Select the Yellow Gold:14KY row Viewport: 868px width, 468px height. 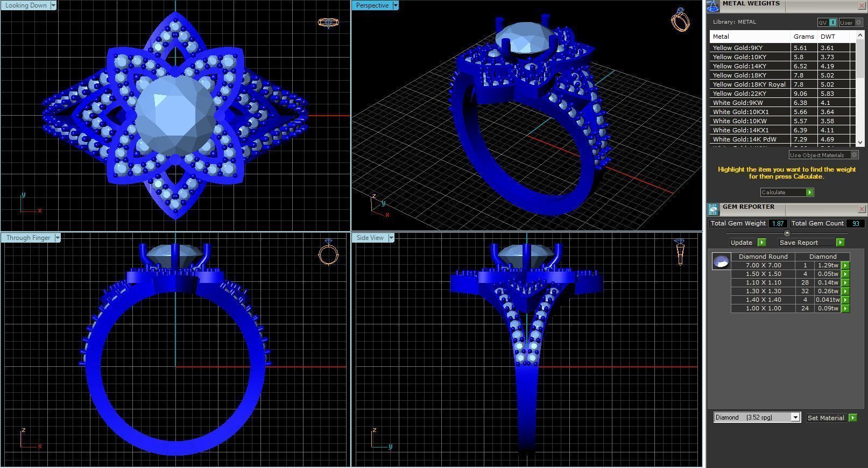click(x=782, y=66)
